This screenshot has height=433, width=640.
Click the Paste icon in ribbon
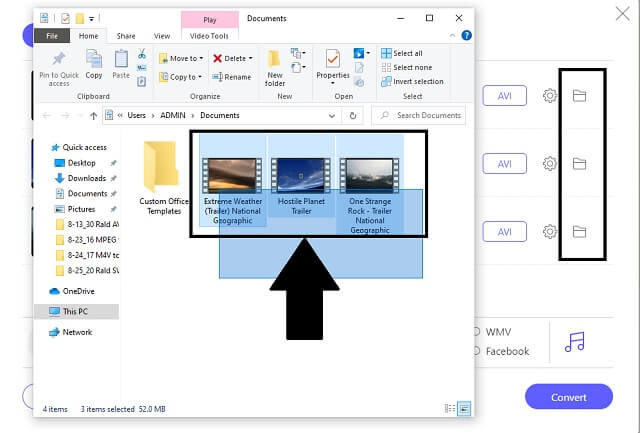121,60
